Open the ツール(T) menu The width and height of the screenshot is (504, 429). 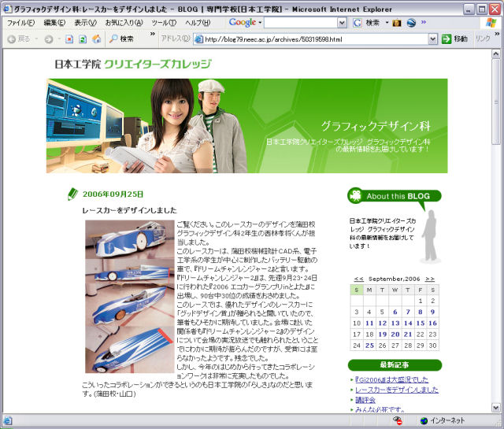pyautogui.click(x=164, y=23)
